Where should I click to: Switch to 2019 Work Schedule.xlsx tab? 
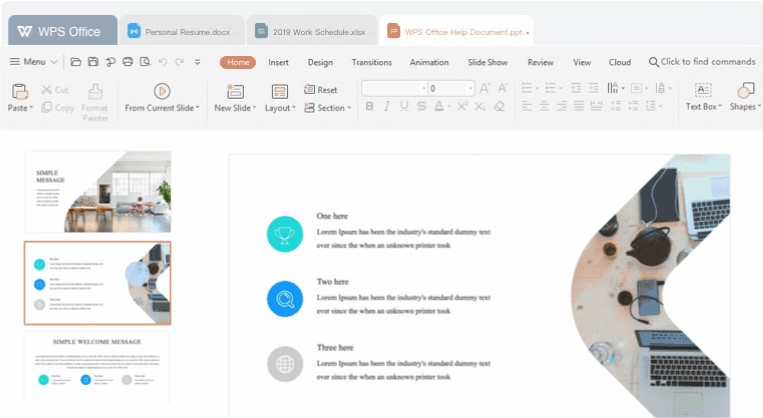(x=313, y=32)
